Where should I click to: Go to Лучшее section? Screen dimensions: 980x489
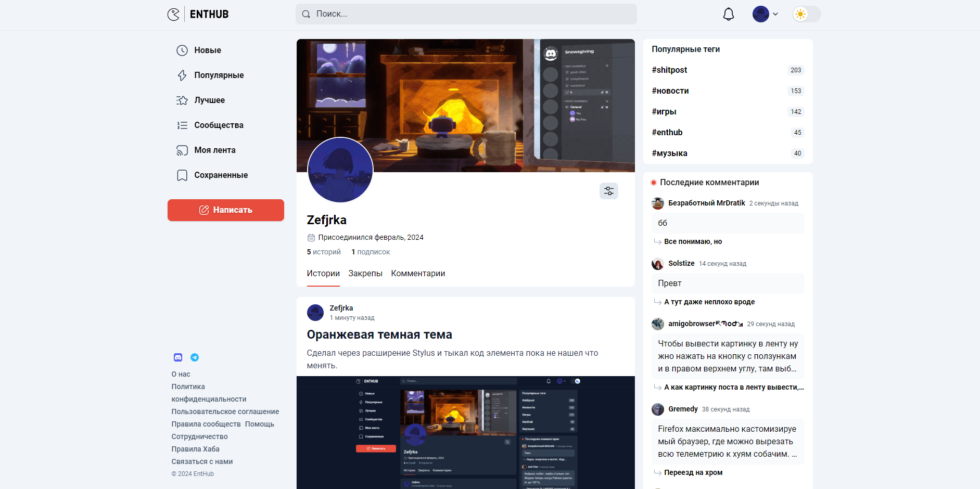[210, 100]
